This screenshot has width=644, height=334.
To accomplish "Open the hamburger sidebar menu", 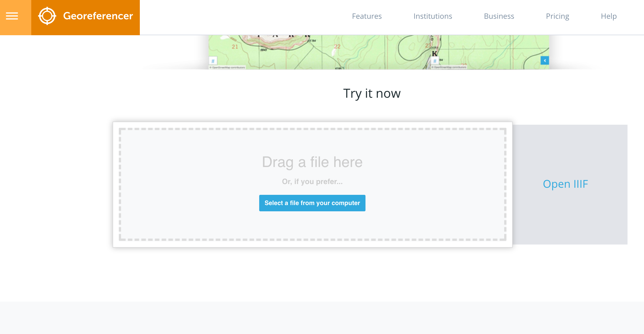I will (12, 16).
